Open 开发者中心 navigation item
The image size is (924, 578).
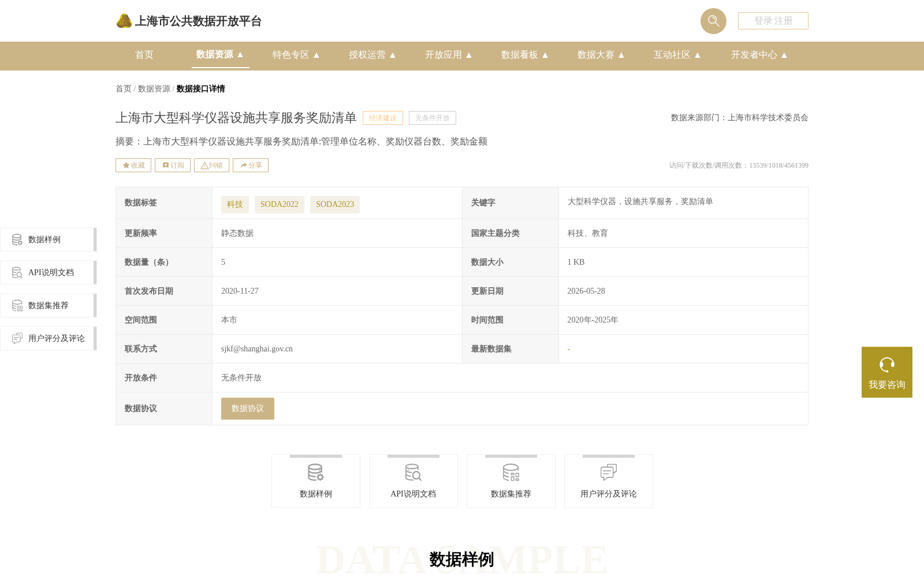pos(754,55)
